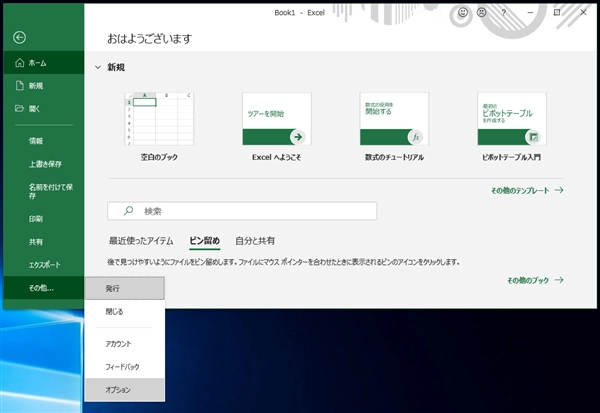Select 情報 in the sidebar

[x=44, y=141]
